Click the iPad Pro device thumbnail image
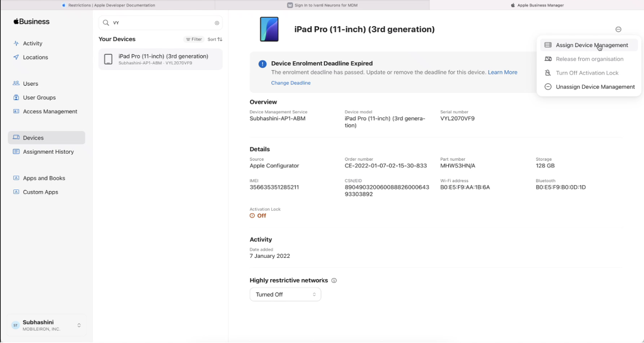 (x=269, y=29)
